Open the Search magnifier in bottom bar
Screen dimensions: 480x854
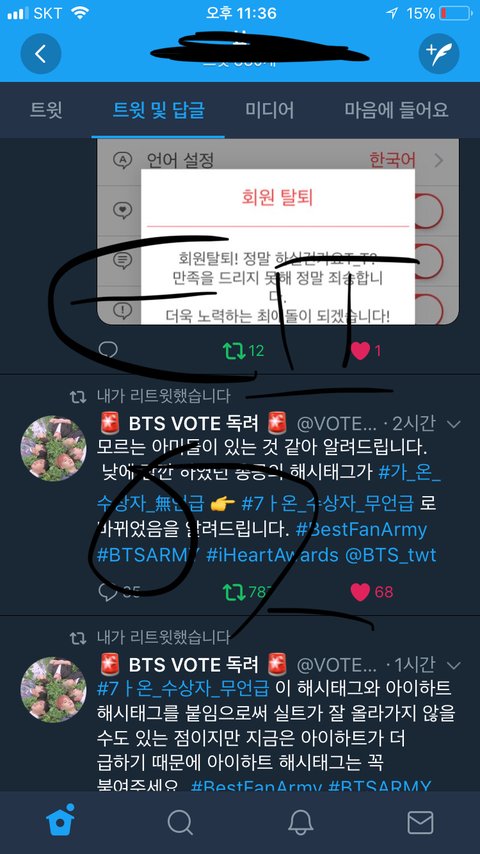tap(180, 822)
